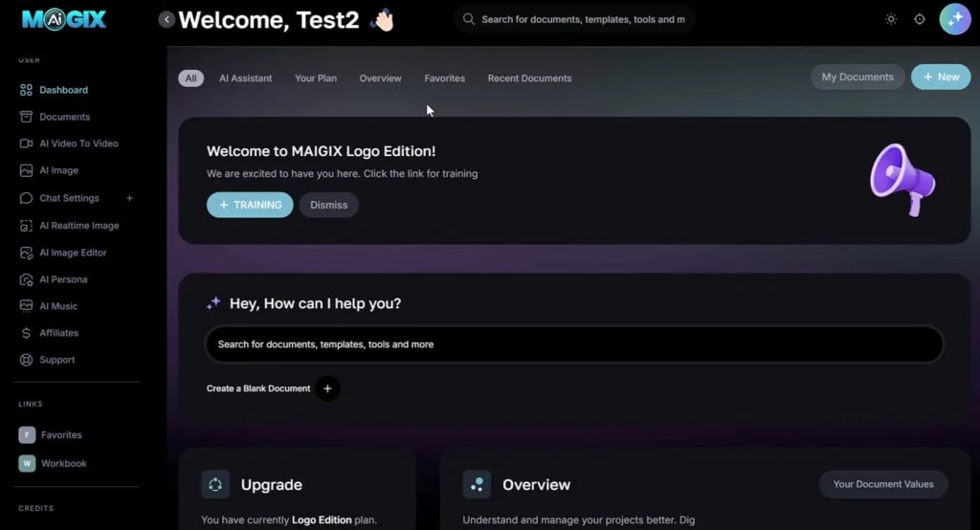Open the Affiliates dollar icon item
The height and width of the screenshot is (530, 980).
pyautogui.click(x=27, y=333)
